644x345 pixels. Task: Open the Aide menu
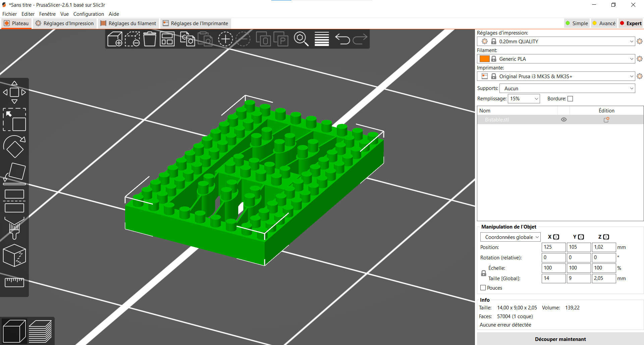[x=114, y=14]
